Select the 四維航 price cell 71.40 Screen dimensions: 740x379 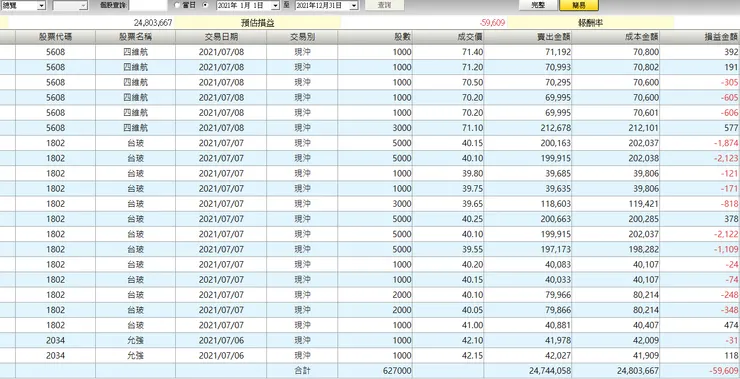tap(448, 52)
